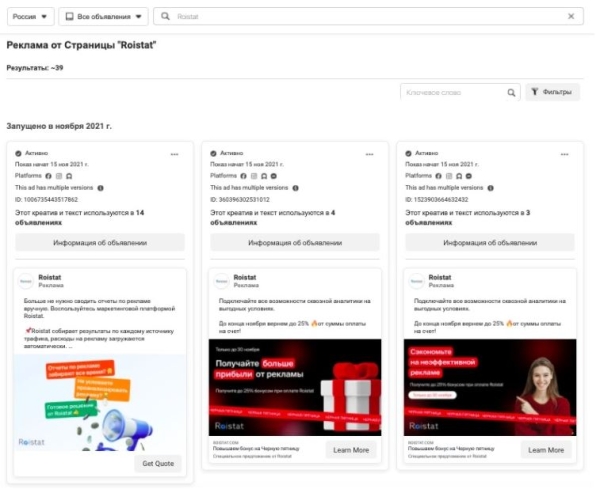Click Learn More on gift box ad
The image size is (600, 489).
[x=351, y=450]
